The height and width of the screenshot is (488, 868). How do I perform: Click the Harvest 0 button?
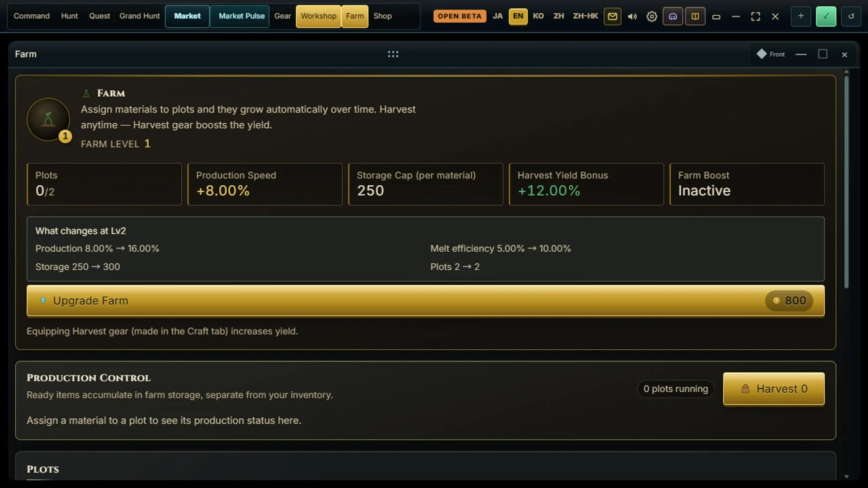click(x=774, y=389)
